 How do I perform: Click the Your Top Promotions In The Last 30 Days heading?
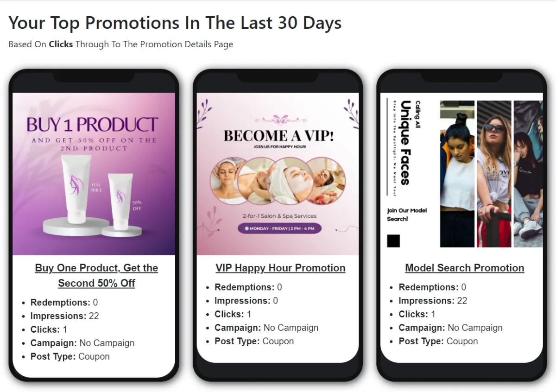pyautogui.click(x=175, y=23)
